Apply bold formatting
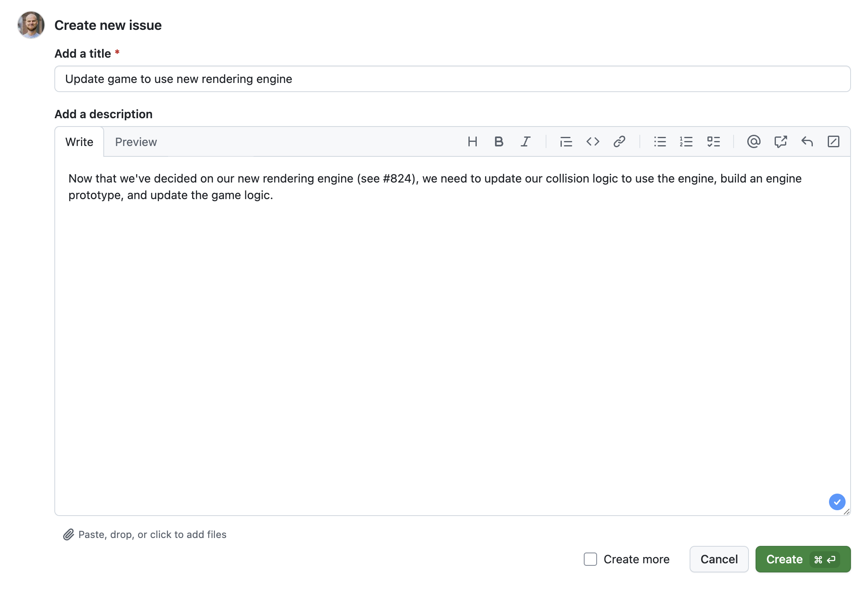868x594 pixels. point(499,141)
